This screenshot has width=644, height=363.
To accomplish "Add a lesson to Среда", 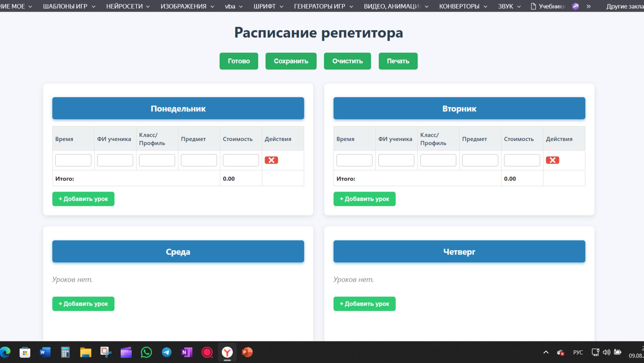I will (83, 304).
